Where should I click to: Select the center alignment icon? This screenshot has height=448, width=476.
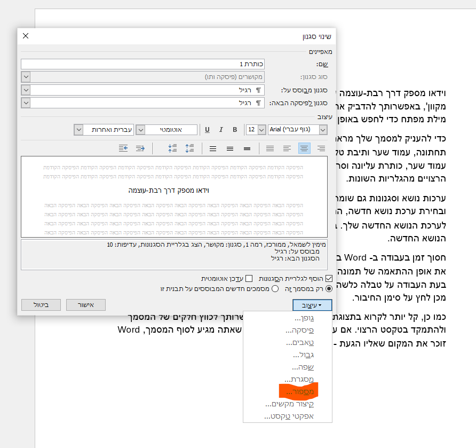pyautogui.click(x=305, y=148)
